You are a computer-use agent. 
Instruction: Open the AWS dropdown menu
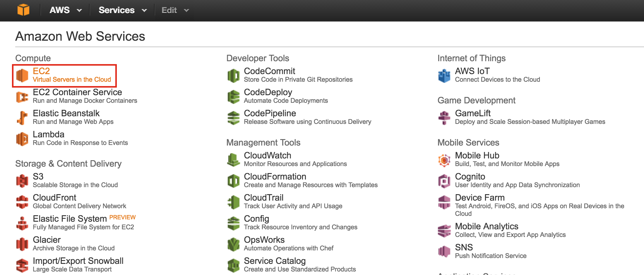point(66,10)
